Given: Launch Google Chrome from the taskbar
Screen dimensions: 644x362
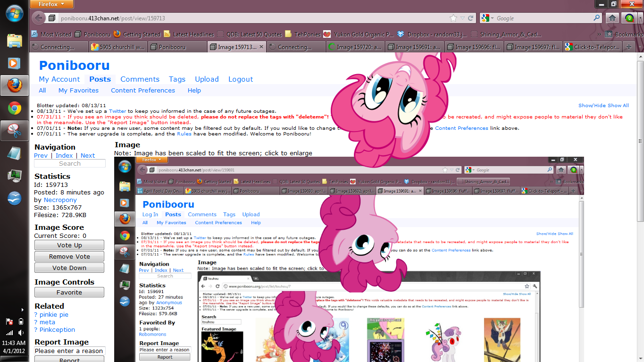Looking at the screenshot, I should click(14, 108).
